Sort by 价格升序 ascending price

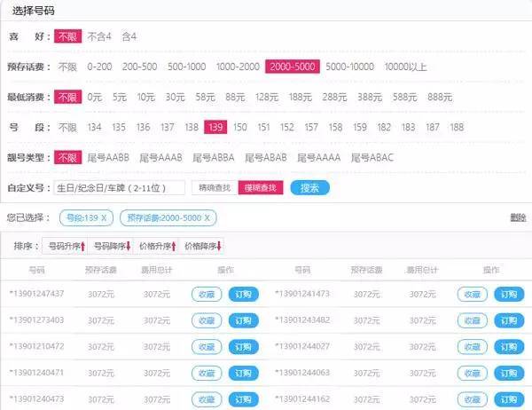(156, 246)
